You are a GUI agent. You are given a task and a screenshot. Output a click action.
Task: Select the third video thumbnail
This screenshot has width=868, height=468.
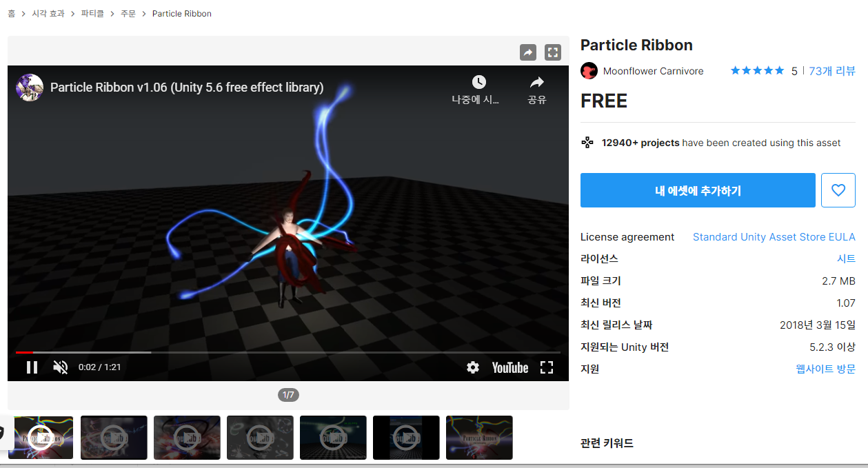point(187,438)
